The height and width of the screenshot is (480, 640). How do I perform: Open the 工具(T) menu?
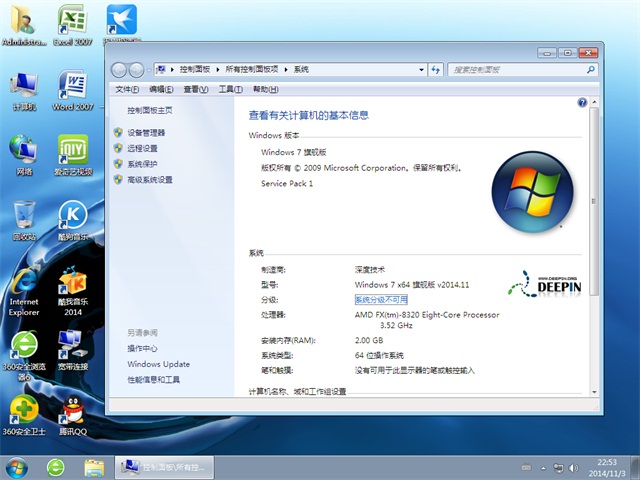(x=230, y=89)
